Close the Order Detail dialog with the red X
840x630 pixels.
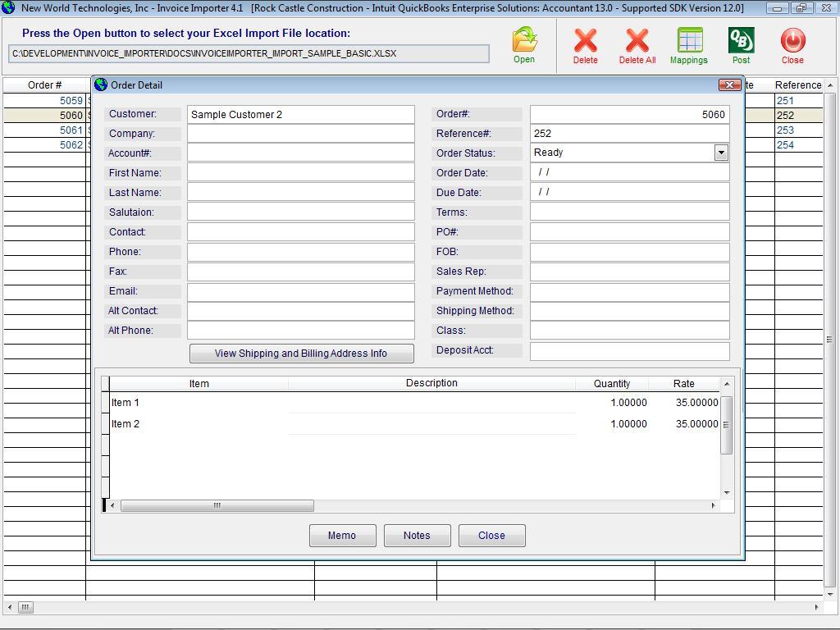click(x=729, y=84)
